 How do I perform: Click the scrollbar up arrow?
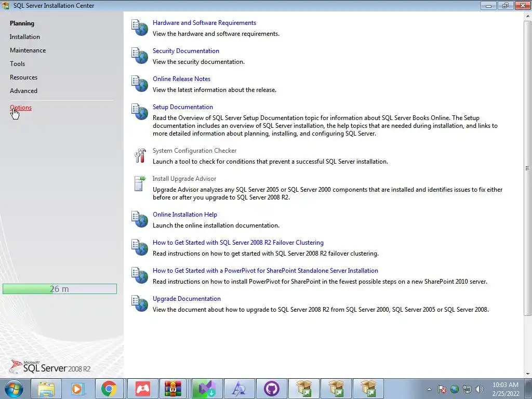point(527,16)
